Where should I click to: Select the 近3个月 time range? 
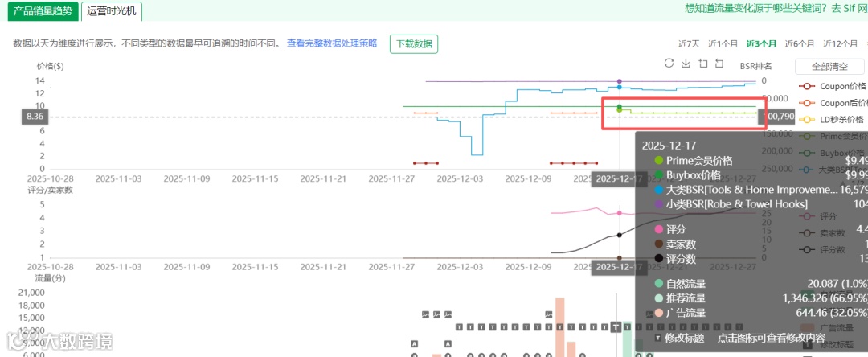(x=761, y=43)
